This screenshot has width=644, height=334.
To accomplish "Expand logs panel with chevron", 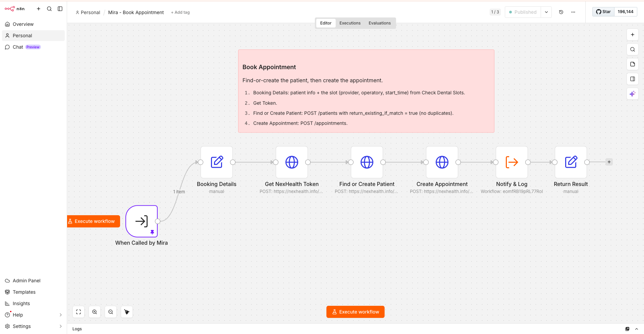I will click(x=637, y=329).
